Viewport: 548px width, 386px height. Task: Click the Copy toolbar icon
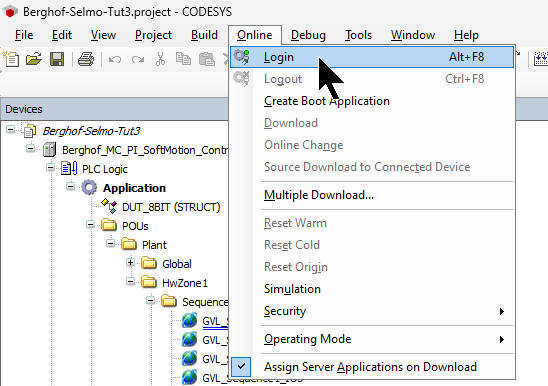click(x=183, y=59)
